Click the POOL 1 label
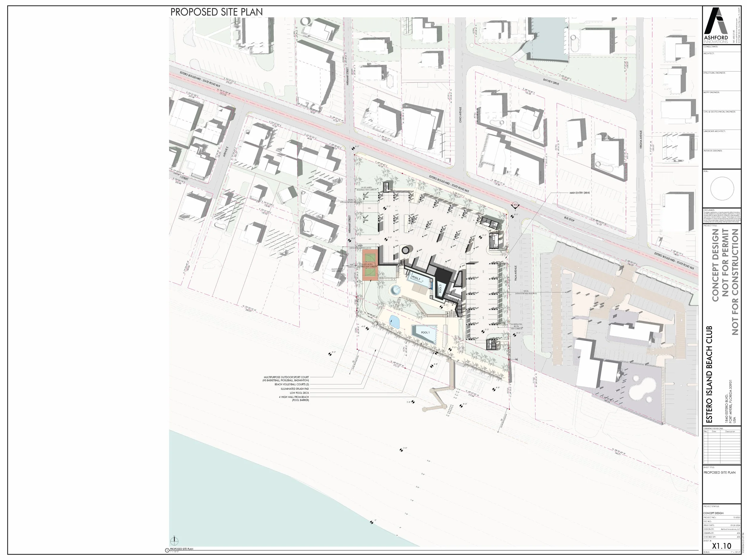Viewport: 747px width, 560px height. click(x=425, y=332)
